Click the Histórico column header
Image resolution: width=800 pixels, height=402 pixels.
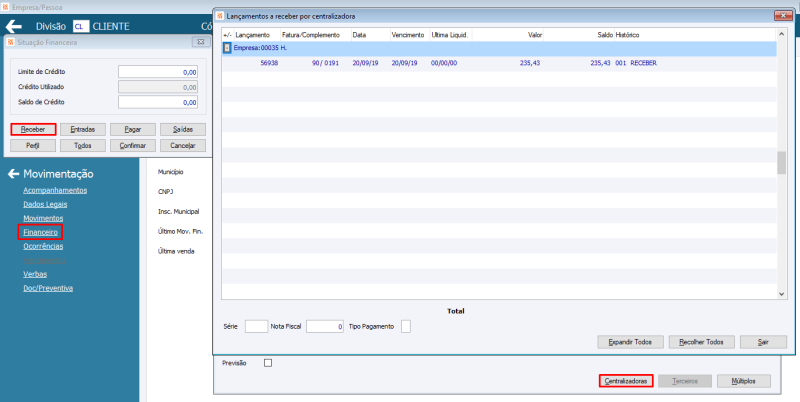coord(627,35)
